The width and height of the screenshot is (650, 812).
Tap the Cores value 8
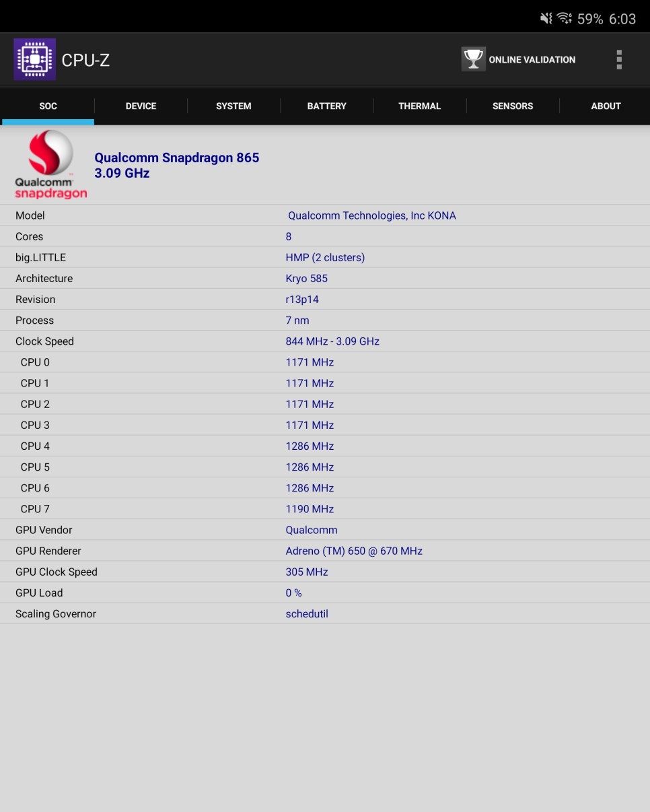pyautogui.click(x=289, y=236)
